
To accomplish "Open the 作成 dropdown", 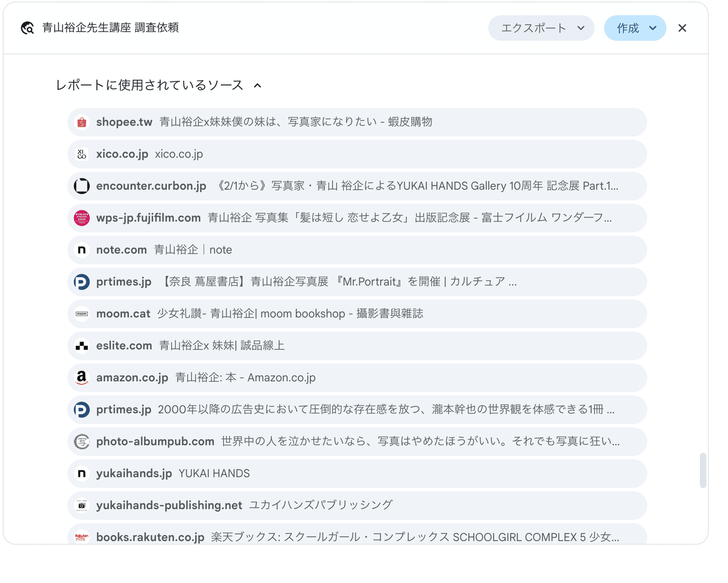I will (x=635, y=28).
